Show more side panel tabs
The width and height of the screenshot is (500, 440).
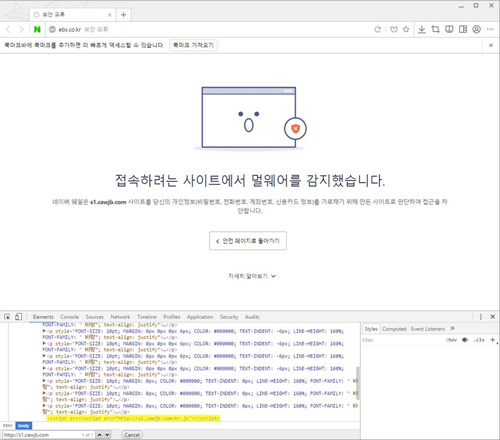(x=452, y=329)
